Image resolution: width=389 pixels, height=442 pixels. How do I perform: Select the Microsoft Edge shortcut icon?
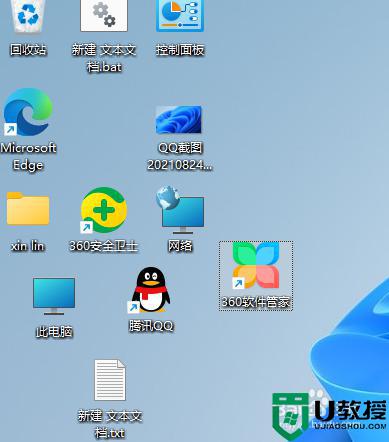click(x=28, y=112)
